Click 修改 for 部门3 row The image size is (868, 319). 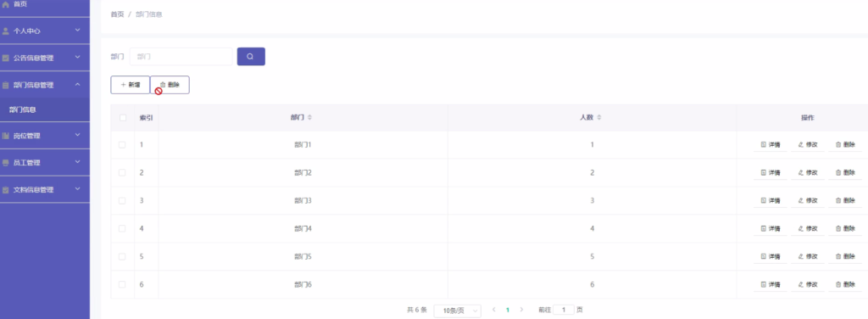808,200
